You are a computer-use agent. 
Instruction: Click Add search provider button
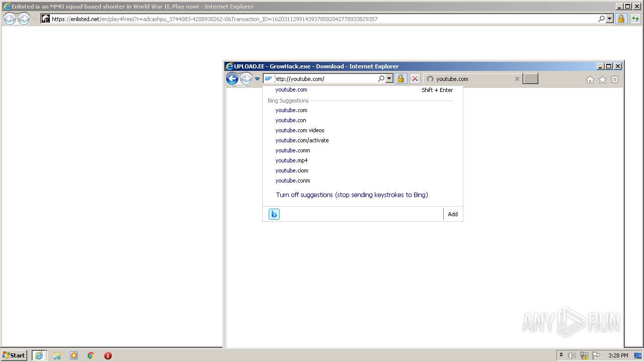[453, 214]
